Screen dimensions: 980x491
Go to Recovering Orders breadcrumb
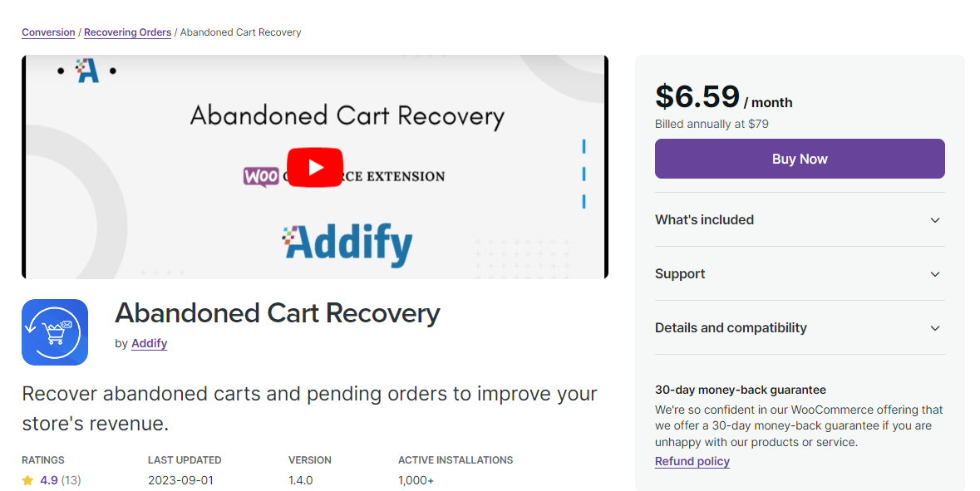click(x=127, y=32)
